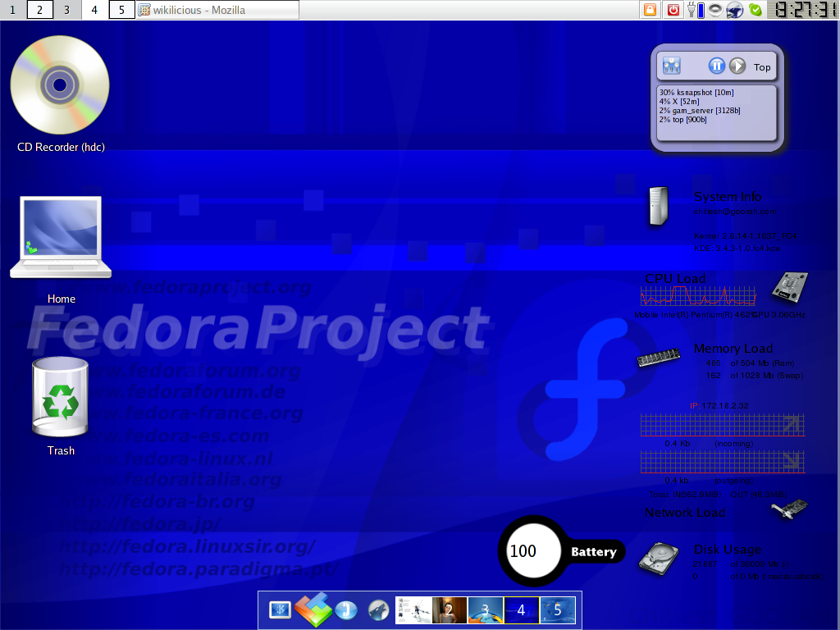
Task: Select desktop 5 world map thumbnail in dock
Action: click(557, 610)
